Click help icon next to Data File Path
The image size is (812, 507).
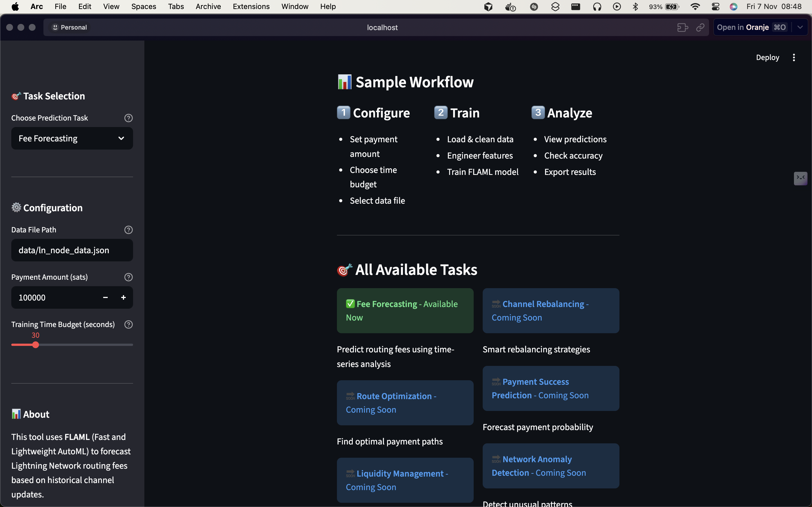point(128,230)
